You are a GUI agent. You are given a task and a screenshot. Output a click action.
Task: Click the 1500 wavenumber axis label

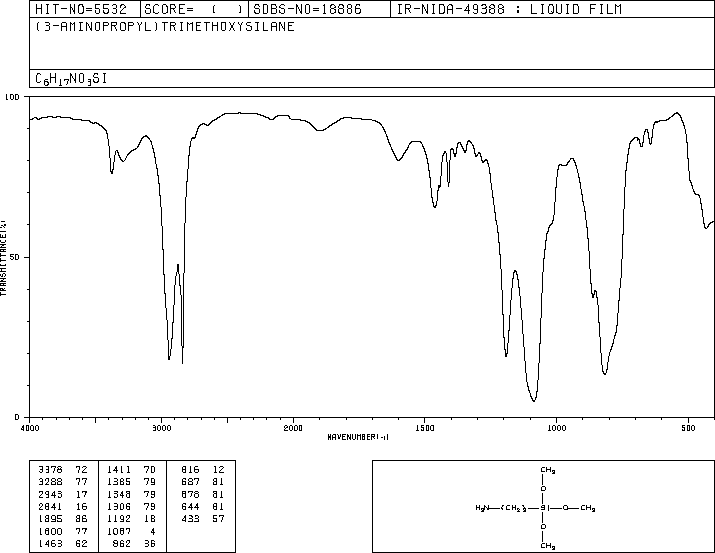pos(425,428)
